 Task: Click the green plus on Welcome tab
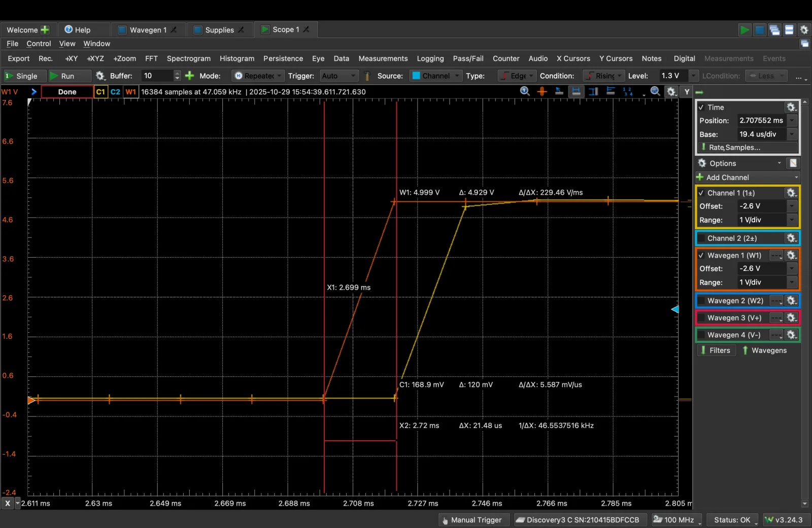[x=45, y=30]
